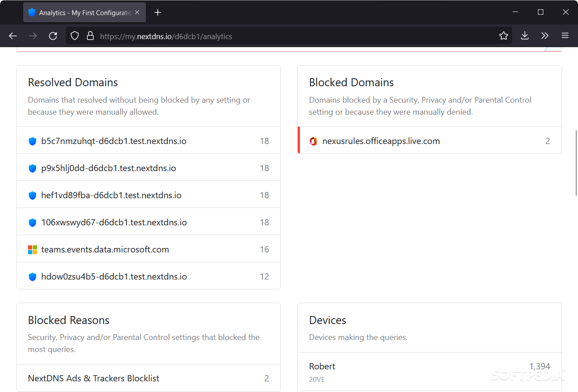The width and height of the screenshot is (578, 392).
Task: Click the shield icon beside 106xwswyd67 domain
Action: tap(32, 223)
